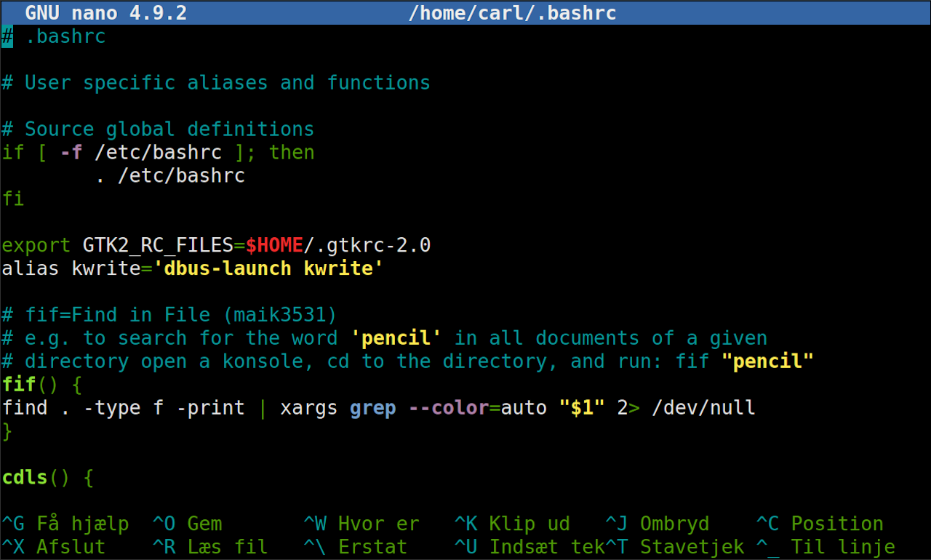The width and height of the screenshot is (931, 560).
Task: Open ^T Stavetjek spell check
Action: tap(675, 547)
